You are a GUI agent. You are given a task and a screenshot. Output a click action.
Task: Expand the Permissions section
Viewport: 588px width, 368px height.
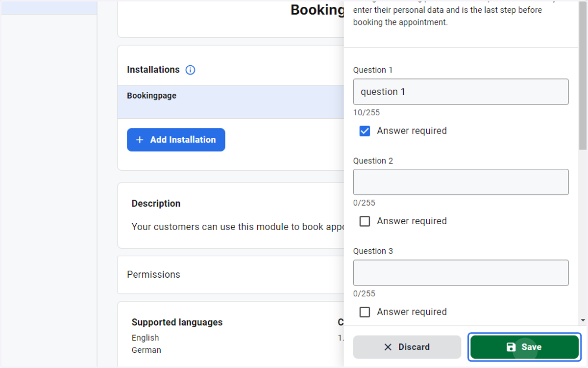point(230,275)
